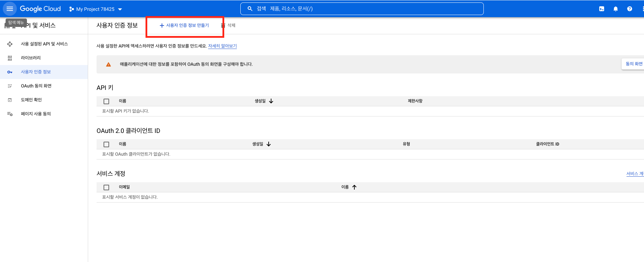Check the OAuth 2.0 클라이언트 ID checkbox
Image resolution: width=644 pixels, height=262 pixels.
tap(106, 144)
